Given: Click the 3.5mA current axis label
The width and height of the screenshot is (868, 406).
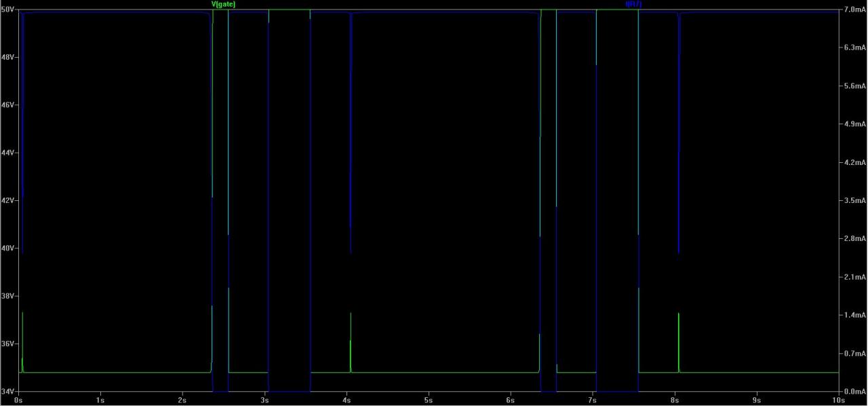Looking at the screenshot, I should [x=855, y=200].
